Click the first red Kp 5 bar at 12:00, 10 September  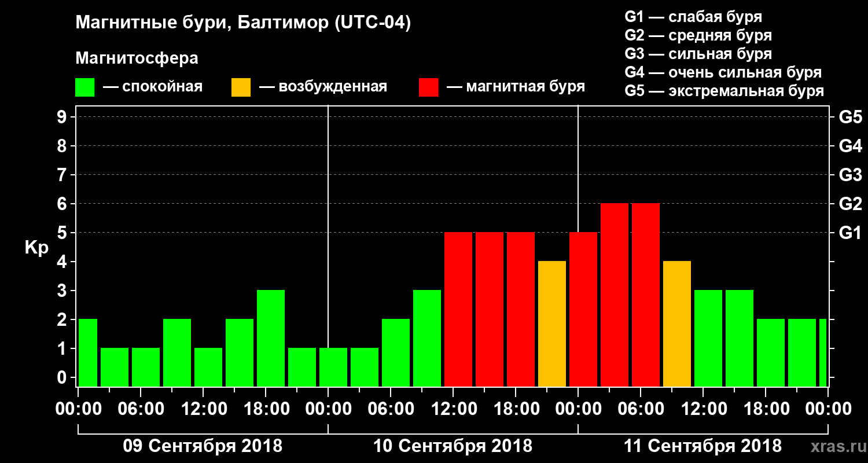point(458,310)
